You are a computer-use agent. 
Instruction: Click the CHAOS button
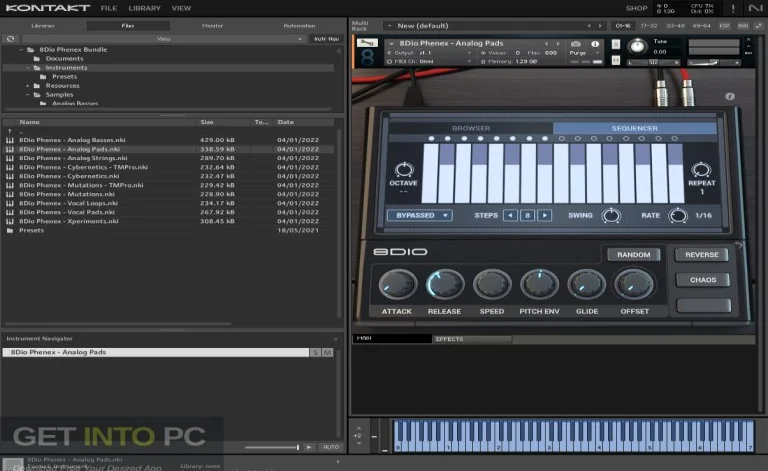(703, 280)
